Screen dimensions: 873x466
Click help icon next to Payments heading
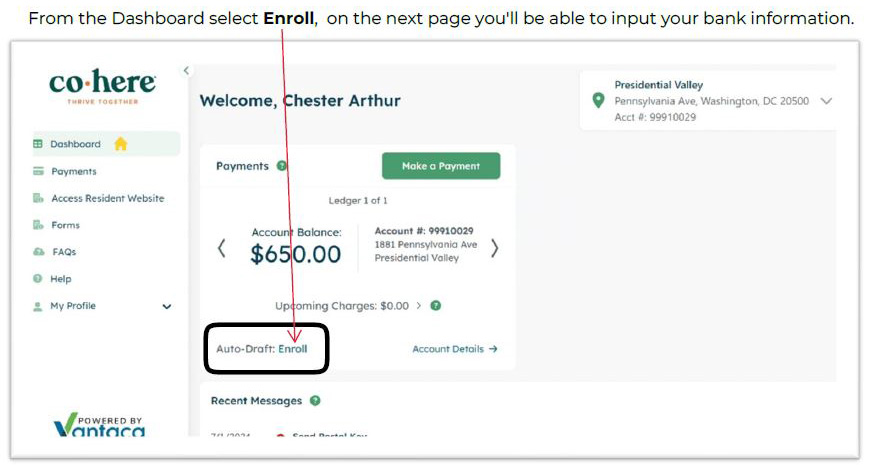282,166
